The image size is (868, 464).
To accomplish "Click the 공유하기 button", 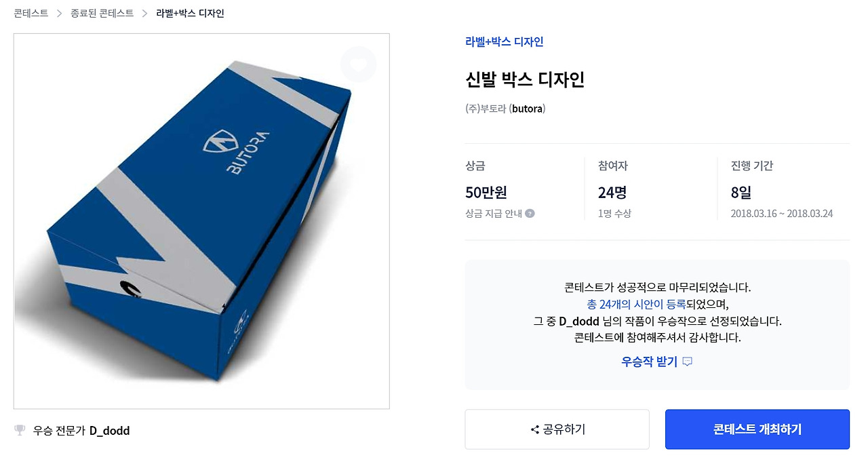I will point(557,429).
